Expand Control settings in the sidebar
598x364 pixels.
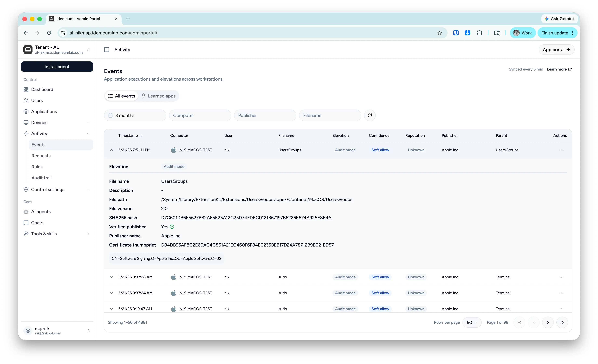click(x=57, y=189)
